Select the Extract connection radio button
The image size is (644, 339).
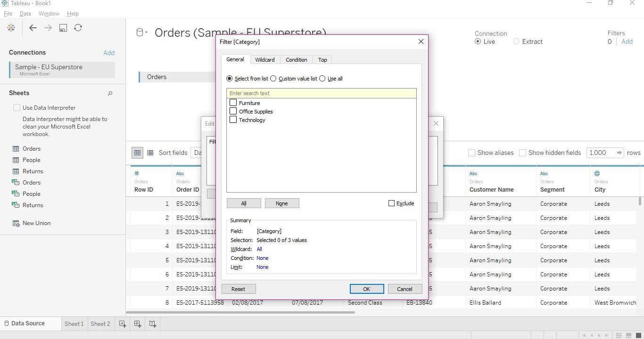[x=516, y=41]
